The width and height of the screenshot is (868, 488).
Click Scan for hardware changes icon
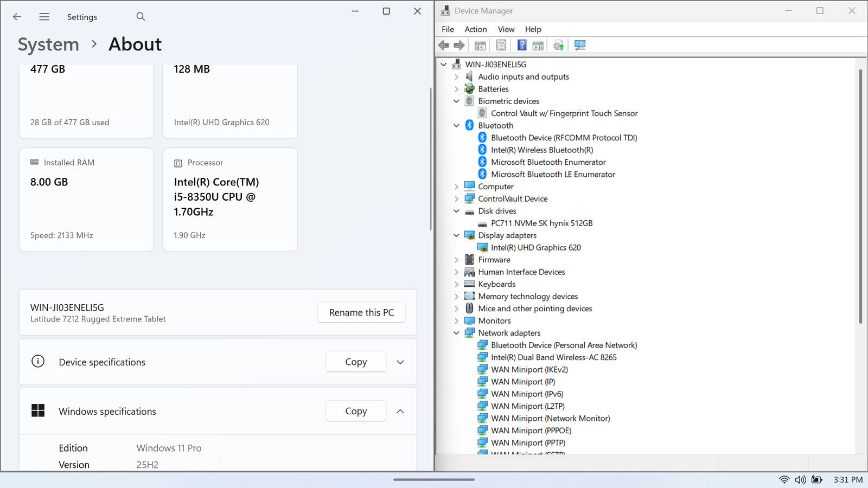point(580,46)
